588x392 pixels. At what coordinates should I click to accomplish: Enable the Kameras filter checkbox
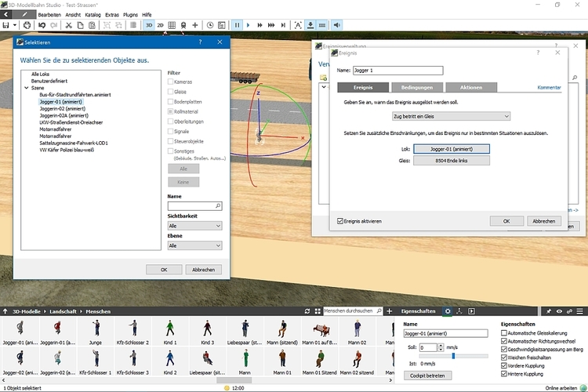(171, 82)
